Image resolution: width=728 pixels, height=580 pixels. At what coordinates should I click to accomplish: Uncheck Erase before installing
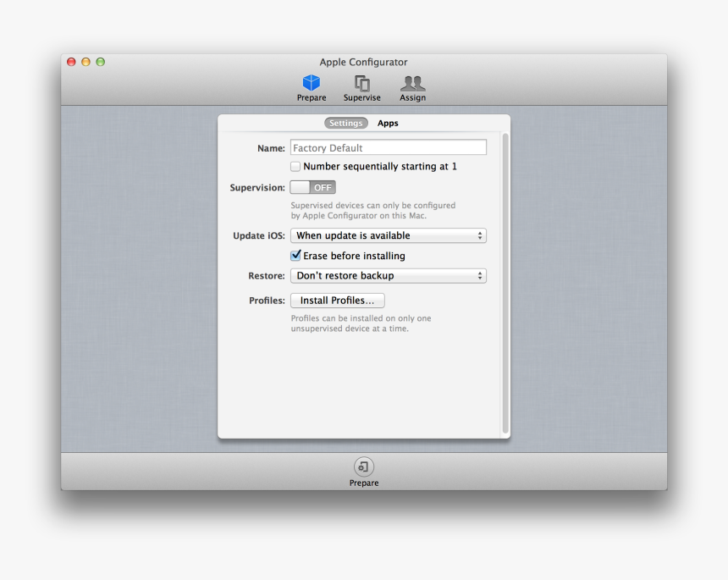(x=295, y=255)
